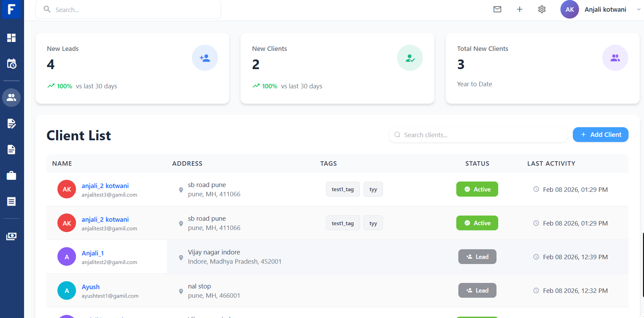
Task: Click the red AK avatar in second row
Action: [x=67, y=223]
